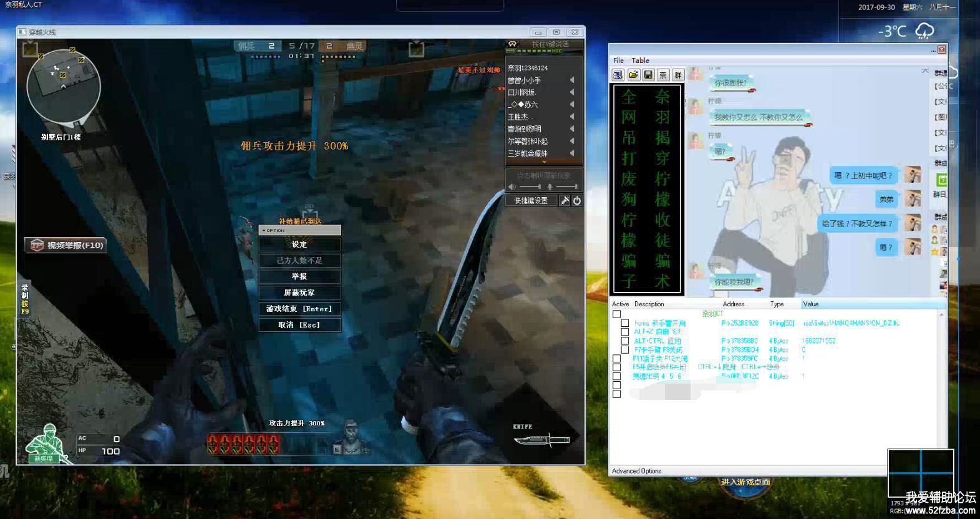Enable the 'ALT+CTRL 遁地' checkbox
This screenshot has height=519, width=980.
625,341
